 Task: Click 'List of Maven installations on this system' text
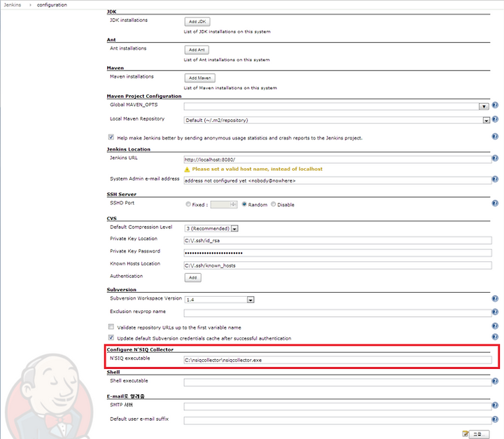coord(230,88)
